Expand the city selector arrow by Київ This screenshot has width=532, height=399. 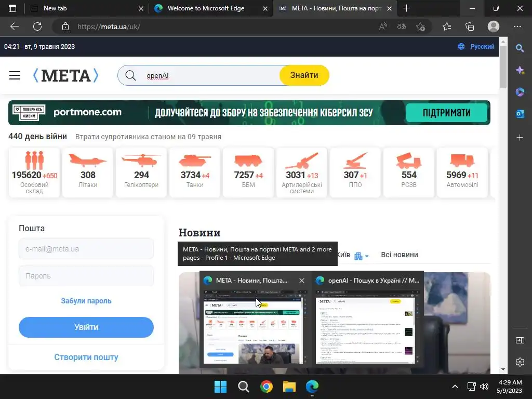pos(367,256)
